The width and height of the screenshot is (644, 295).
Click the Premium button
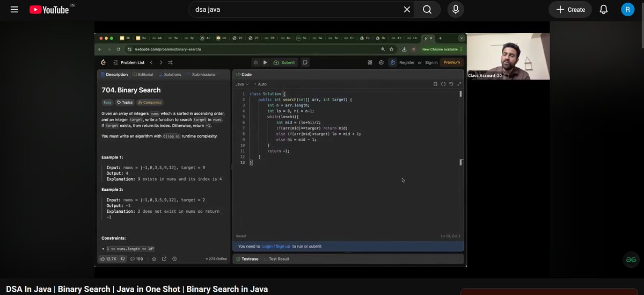point(452,62)
